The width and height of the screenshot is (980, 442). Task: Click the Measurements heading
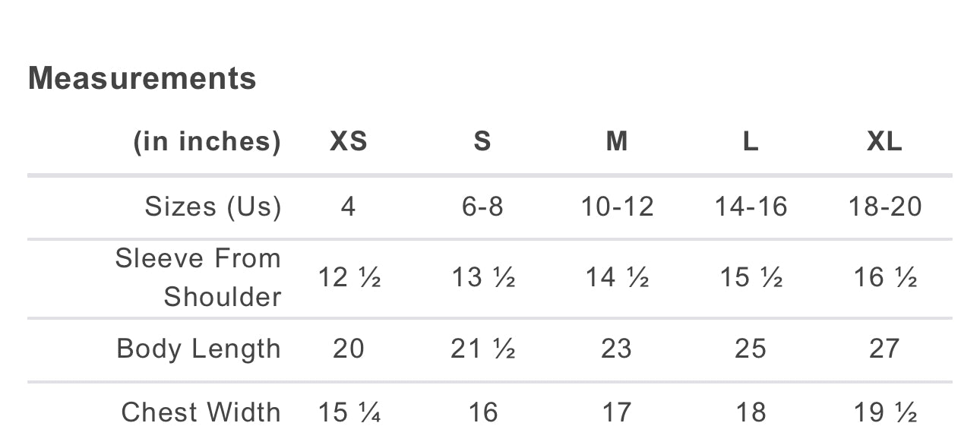[142, 79]
